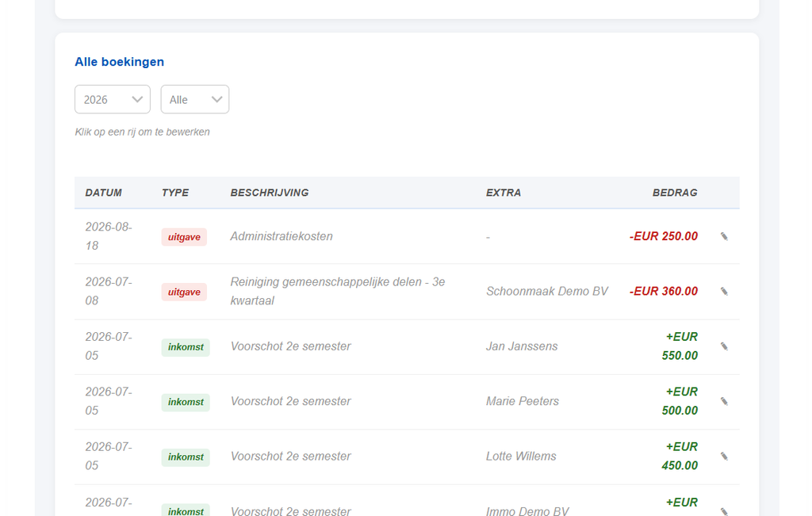812x516 pixels.
Task: Open the 2026 year dropdown
Action: pos(113,99)
